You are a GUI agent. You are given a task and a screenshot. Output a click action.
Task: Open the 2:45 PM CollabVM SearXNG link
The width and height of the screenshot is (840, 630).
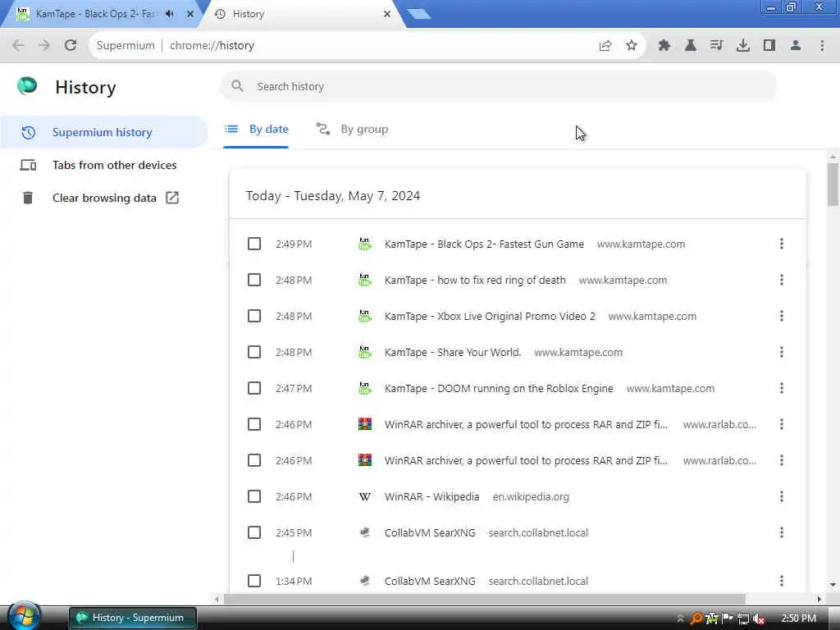[x=430, y=532]
